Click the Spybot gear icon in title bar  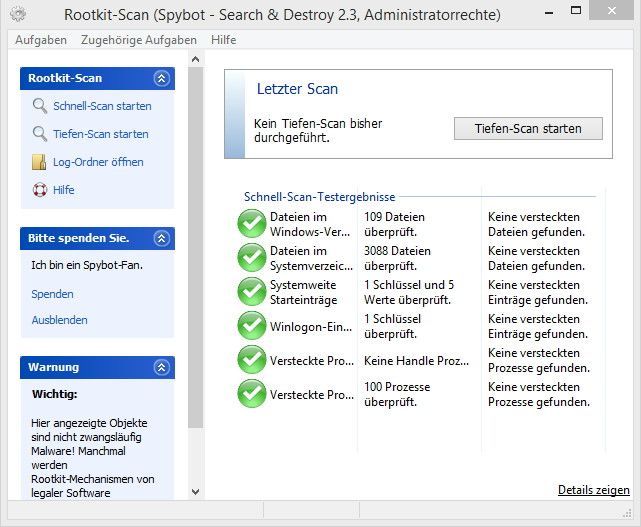pos(18,14)
